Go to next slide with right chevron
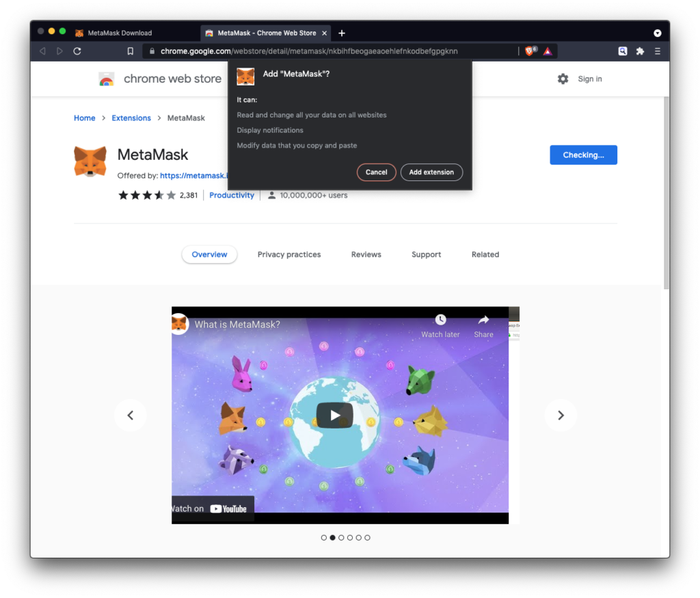Image resolution: width=700 pixels, height=598 pixels. tap(561, 416)
